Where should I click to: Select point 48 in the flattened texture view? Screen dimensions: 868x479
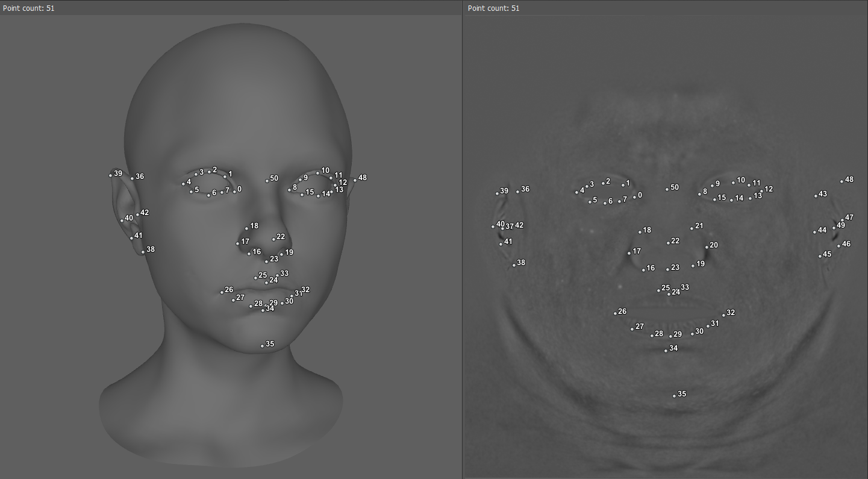click(841, 181)
